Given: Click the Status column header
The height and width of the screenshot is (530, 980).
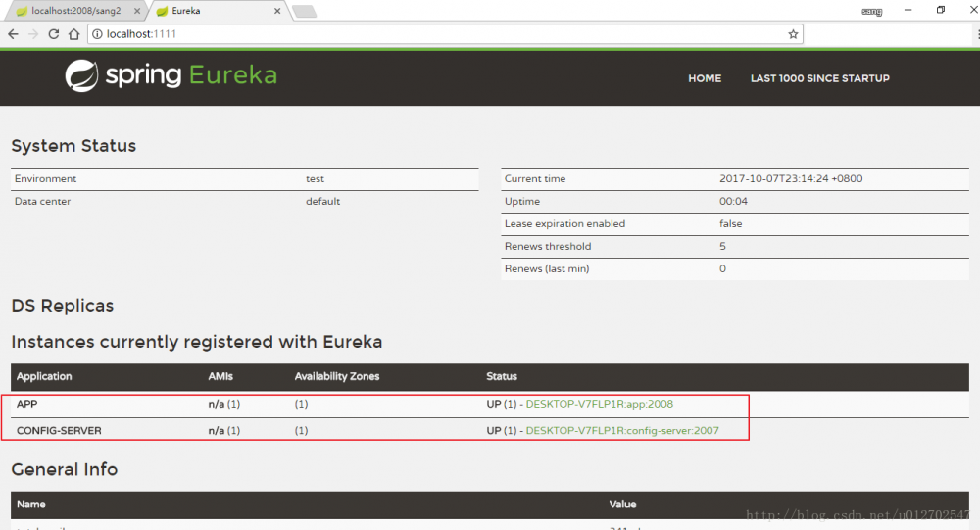Looking at the screenshot, I should [x=501, y=376].
